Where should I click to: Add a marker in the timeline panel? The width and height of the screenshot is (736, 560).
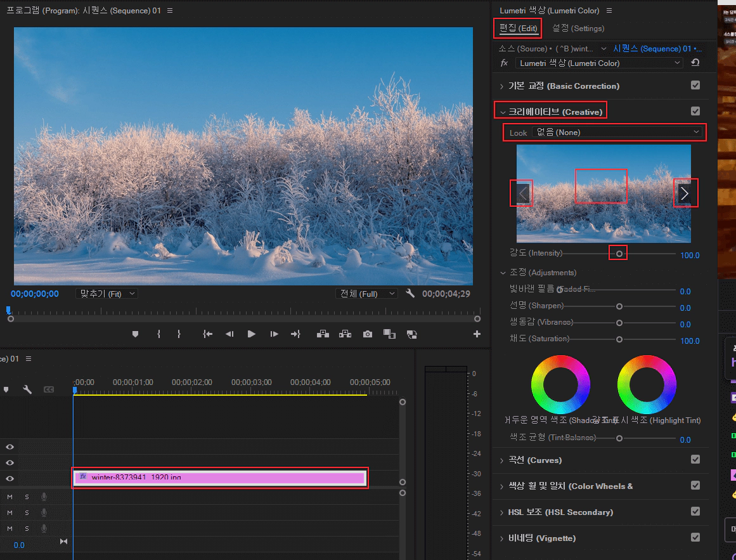[6, 389]
